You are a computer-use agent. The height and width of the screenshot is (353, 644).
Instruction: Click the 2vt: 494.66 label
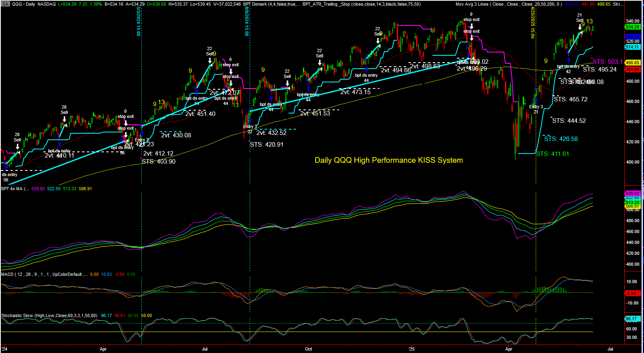pyautogui.click(x=396, y=70)
